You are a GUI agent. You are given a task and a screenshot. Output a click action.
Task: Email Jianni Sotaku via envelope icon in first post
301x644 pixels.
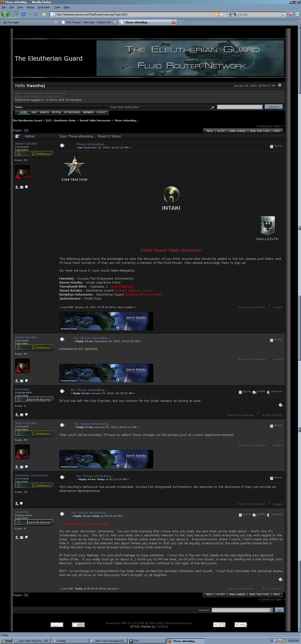pos(21,187)
